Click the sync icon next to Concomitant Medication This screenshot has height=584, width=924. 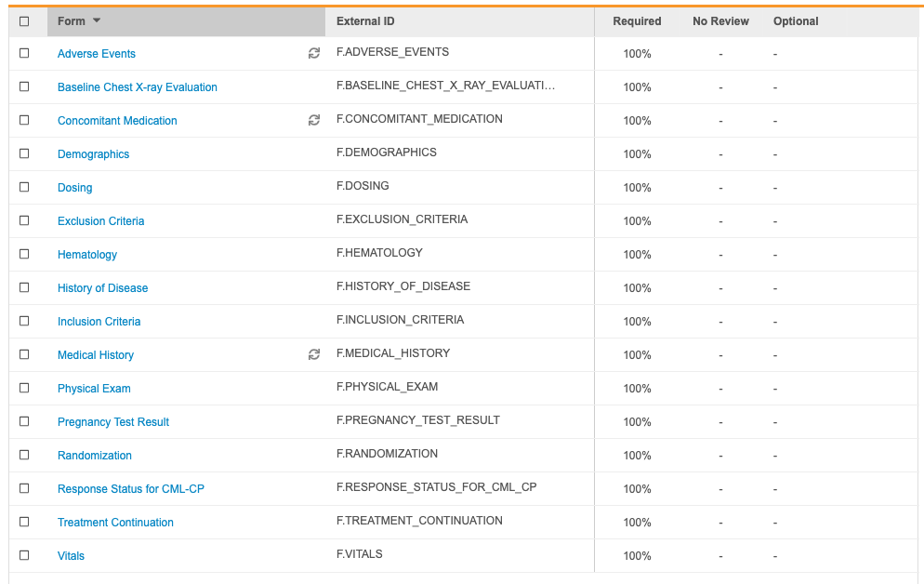[x=314, y=121]
